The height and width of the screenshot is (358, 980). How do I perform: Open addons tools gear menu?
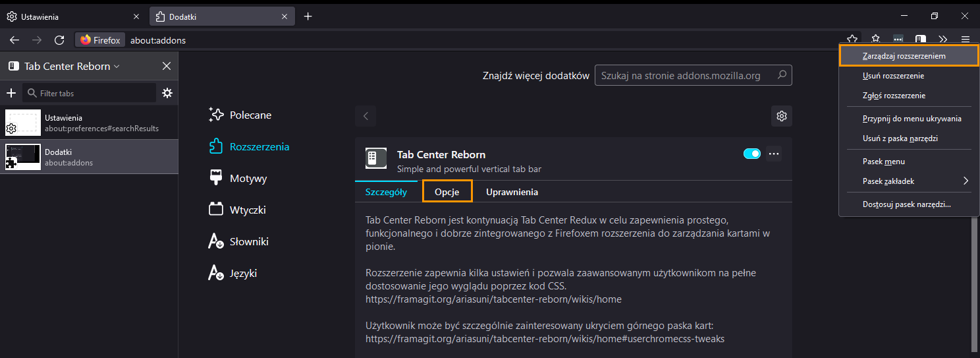tap(782, 116)
